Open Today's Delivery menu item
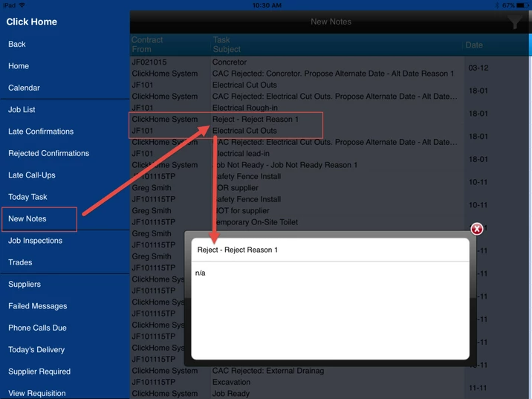The height and width of the screenshot is (399, 532). [x=36, y=350]
